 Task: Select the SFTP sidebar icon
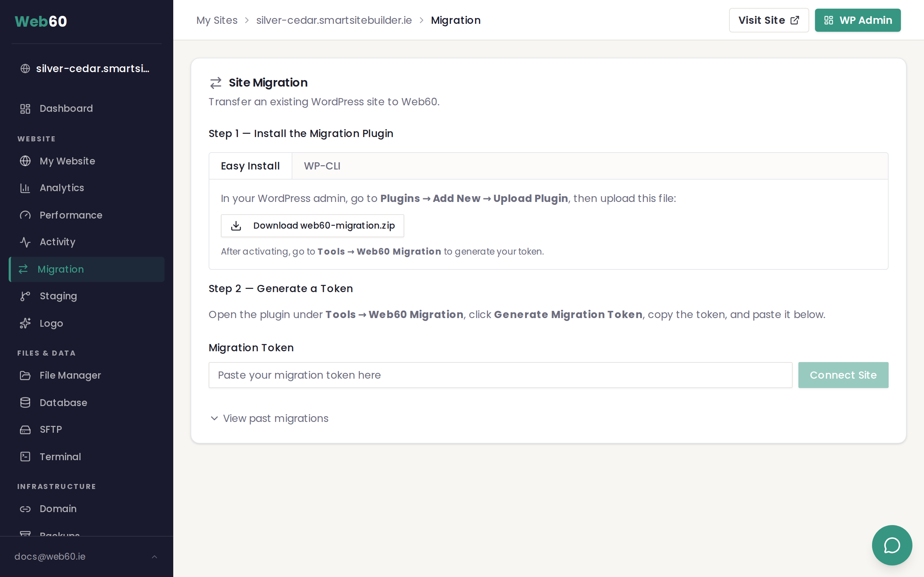coord(25,429)
